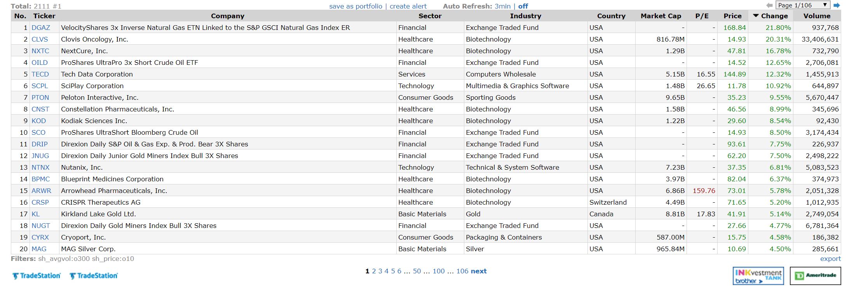Go to page 2 in pagination
The image size is (868, 299).
coord(374,271)
